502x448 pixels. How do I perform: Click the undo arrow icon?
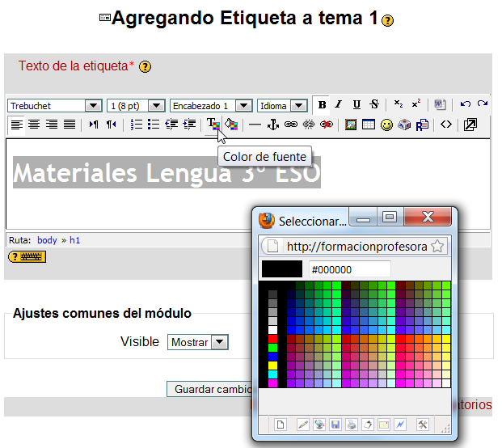(465, 104)
